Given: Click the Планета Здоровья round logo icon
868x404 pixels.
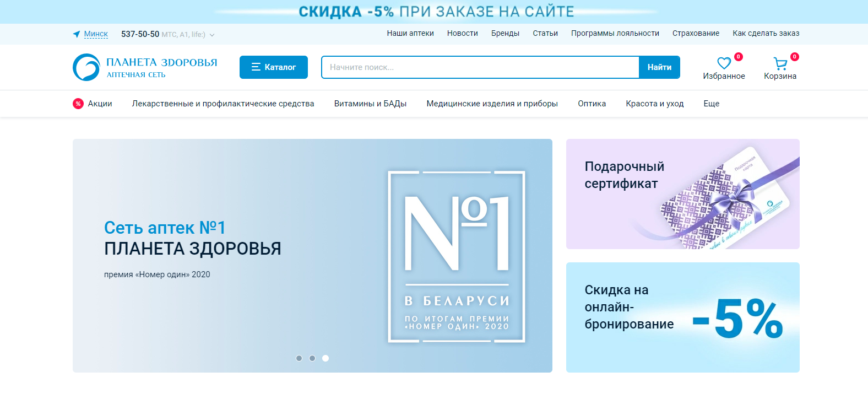Looking at the screenshot, I should coord(86,67).
